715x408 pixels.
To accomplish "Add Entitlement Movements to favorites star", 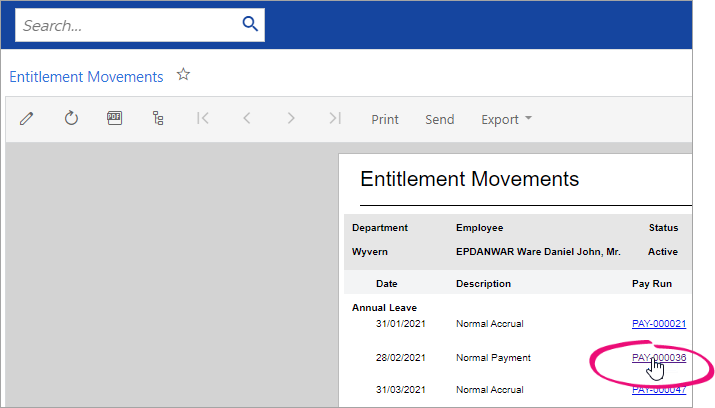I will click(x=183, y=74).
